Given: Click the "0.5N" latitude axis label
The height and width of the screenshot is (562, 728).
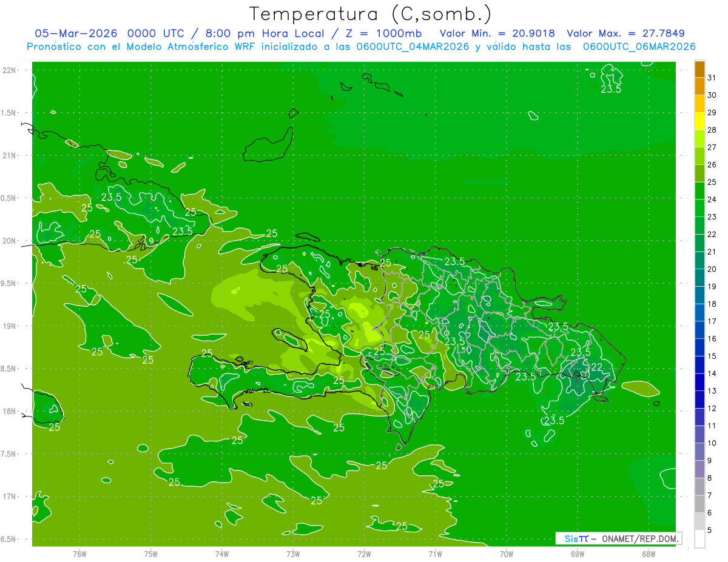Looking at the screenshot, I should [9, 198].
